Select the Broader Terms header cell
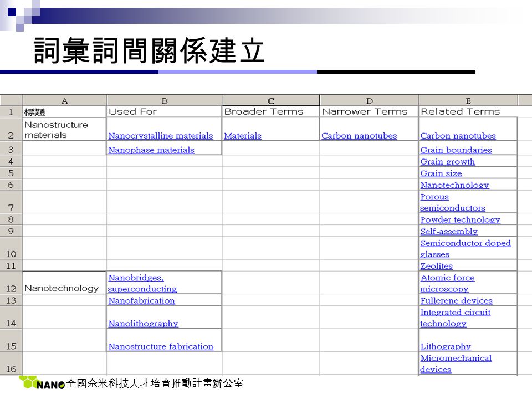The image size is (532, 399). 271,111
